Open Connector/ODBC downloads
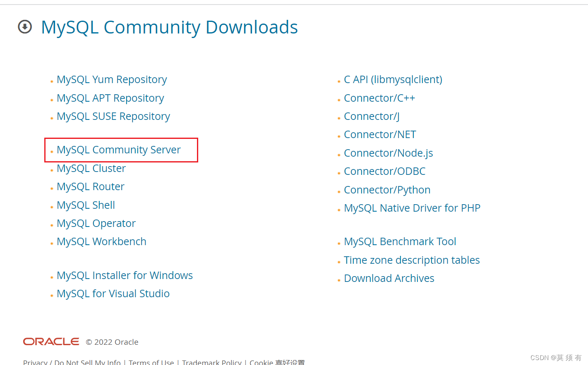The width and height of the screenshot is (588, 365). click(x=385, y=171)
